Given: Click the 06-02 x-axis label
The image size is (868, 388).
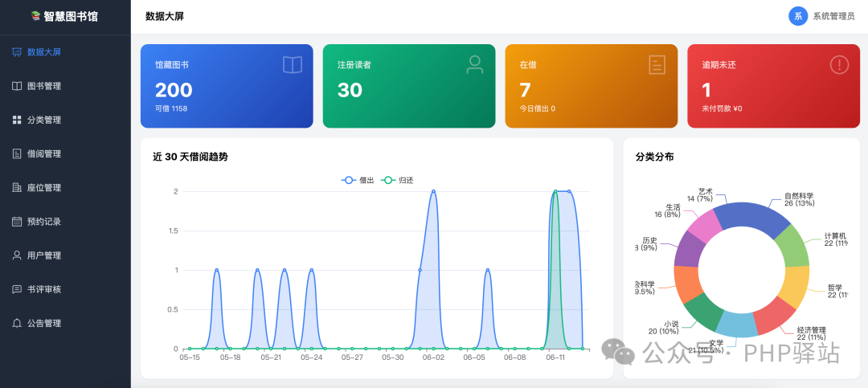Looking at the screenshot, I should (433, 357).
